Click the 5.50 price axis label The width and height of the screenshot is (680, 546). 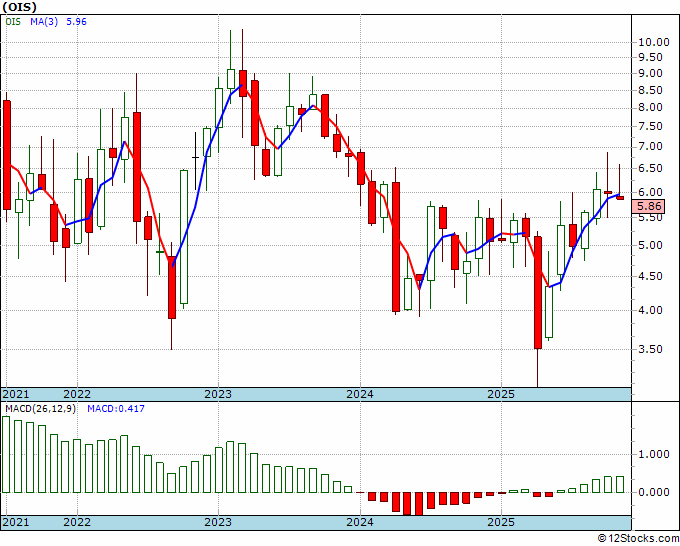click(x=650, y=218)
